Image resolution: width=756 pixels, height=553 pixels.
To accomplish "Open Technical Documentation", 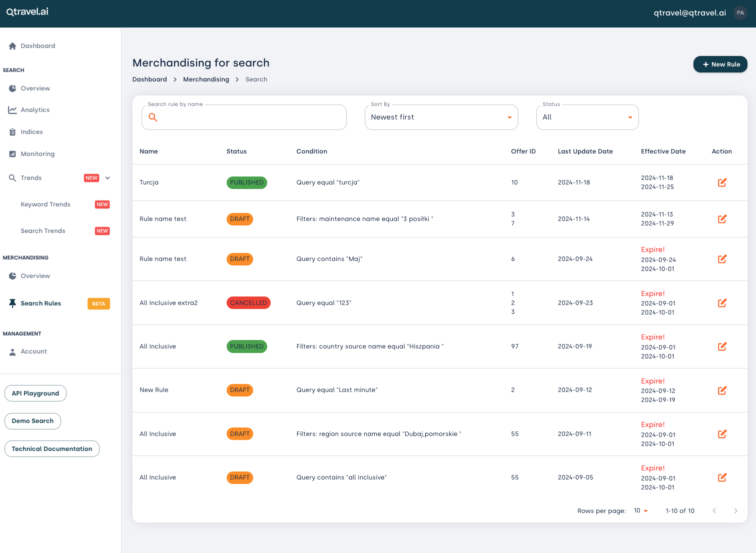I will [52, 449].
